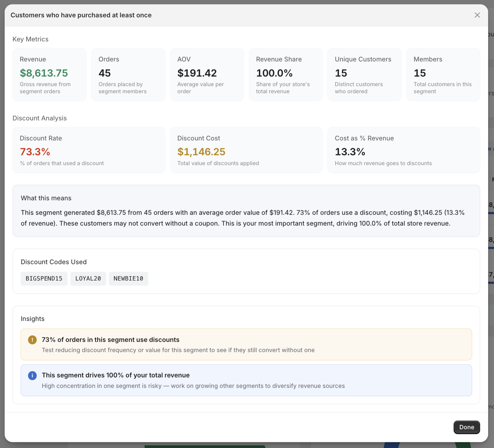The image size is (494, 448).
Task: Select the BIGSPEND15 discount code chip
Action: tap(44, 278)
